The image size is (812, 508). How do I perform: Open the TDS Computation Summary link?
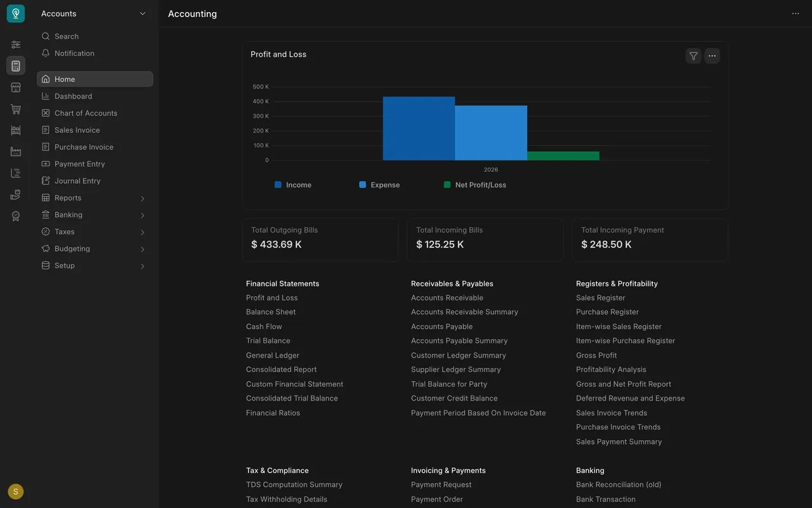294,485
